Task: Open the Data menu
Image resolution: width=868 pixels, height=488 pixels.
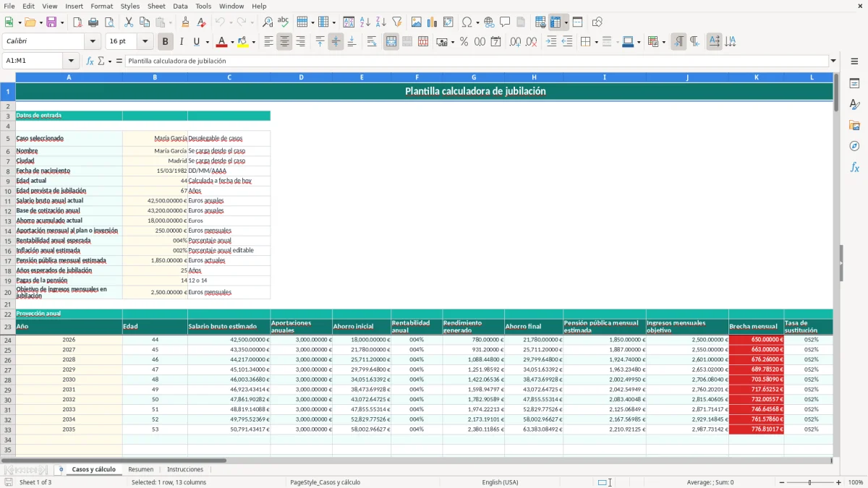Action: tap(180, 6)
